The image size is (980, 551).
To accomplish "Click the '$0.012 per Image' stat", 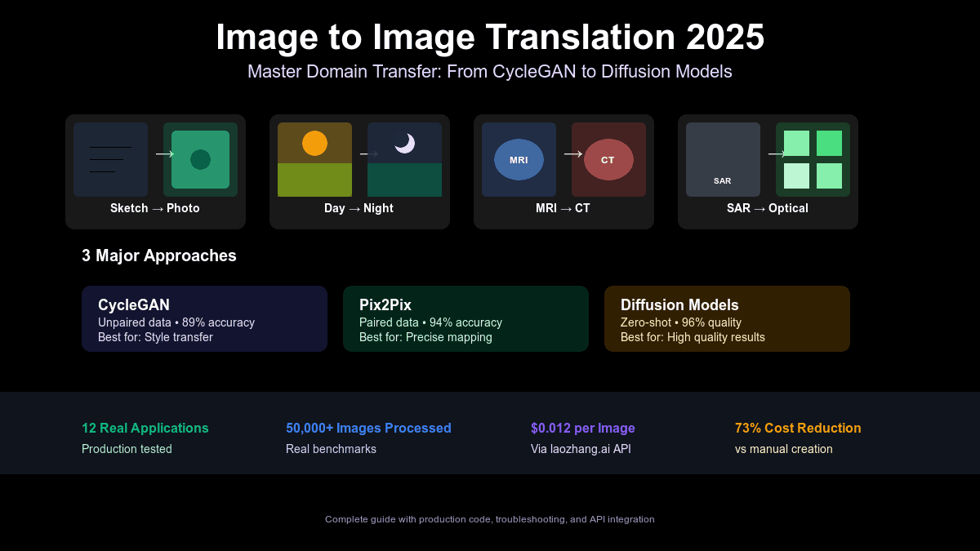I will (583, 428).
